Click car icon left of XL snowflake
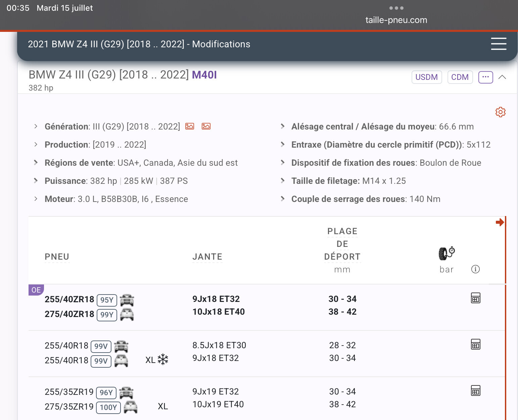 121,361
